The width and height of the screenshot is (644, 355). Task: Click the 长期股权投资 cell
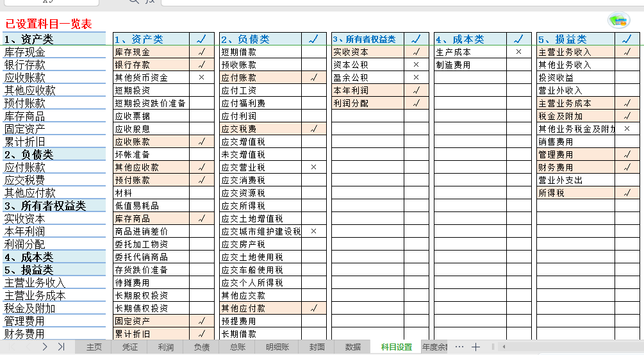pos(151,295)
